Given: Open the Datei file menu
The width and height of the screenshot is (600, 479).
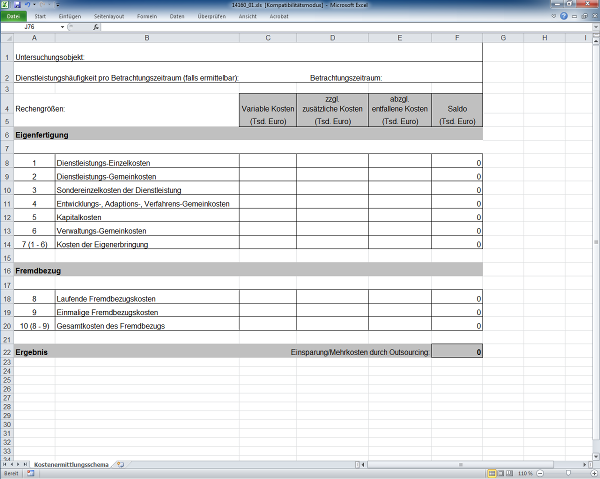Looking at the screenshot, I should click(13, 17).
